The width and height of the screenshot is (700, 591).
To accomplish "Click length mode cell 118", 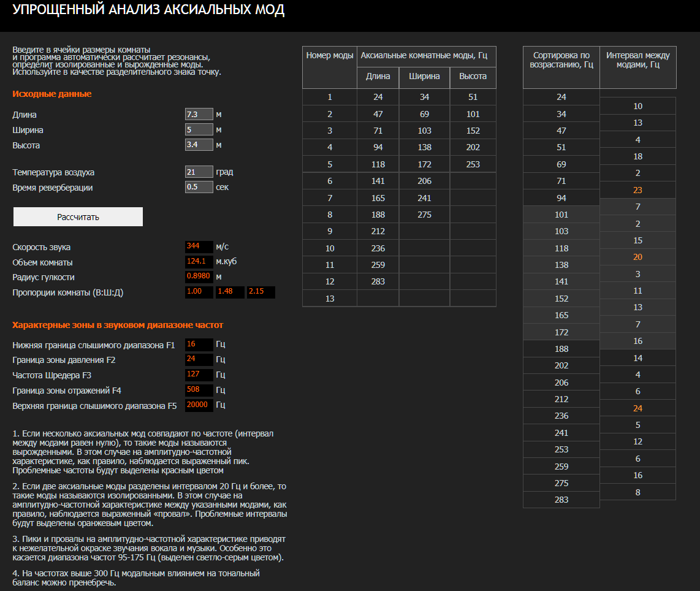I will (378, 164).
